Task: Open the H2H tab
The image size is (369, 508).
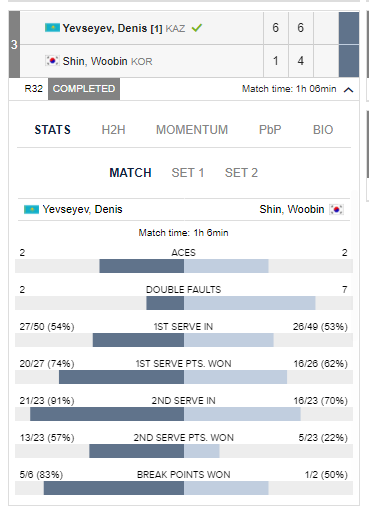Action: pyautogui.click(x=114, y=130)
